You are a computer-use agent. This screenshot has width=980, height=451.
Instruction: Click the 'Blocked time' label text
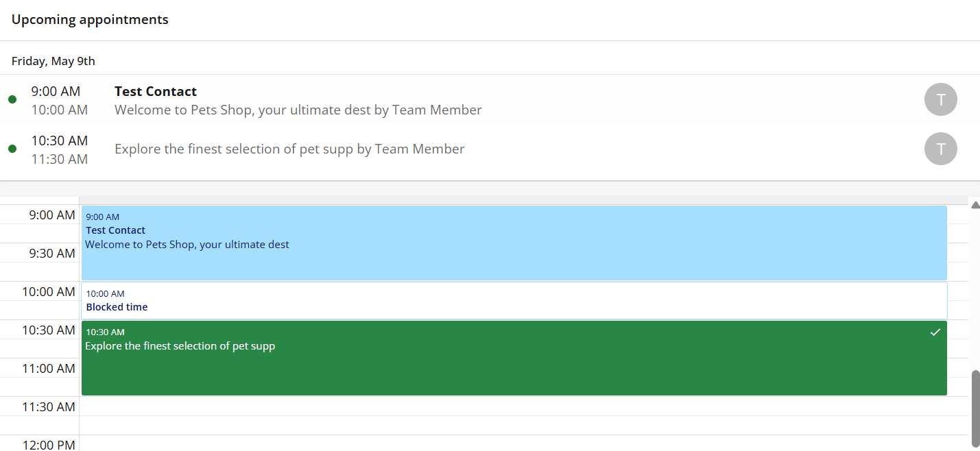pyautogui.click(x=117, y=307)
